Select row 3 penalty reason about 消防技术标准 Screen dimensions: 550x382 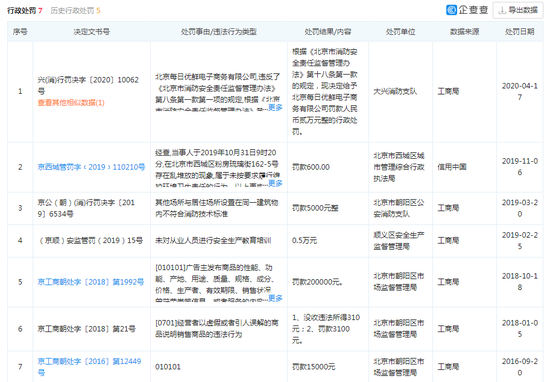(x=217, y=208)
